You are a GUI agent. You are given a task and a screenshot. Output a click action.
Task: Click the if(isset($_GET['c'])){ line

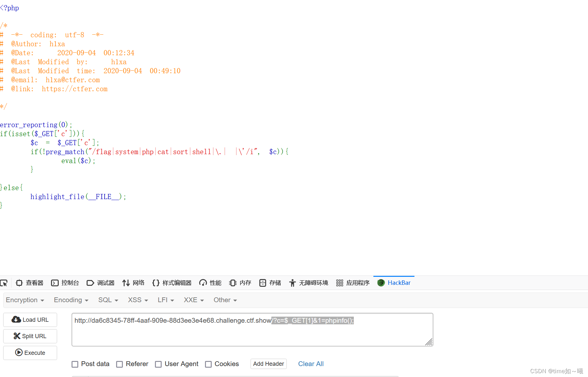coord(42,134)
